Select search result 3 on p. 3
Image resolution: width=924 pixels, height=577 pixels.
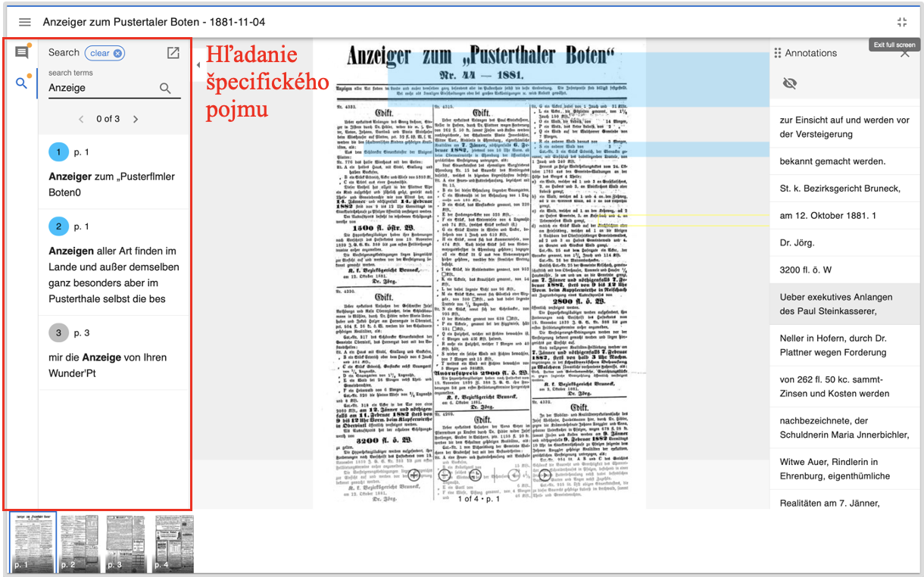point(114,353)
